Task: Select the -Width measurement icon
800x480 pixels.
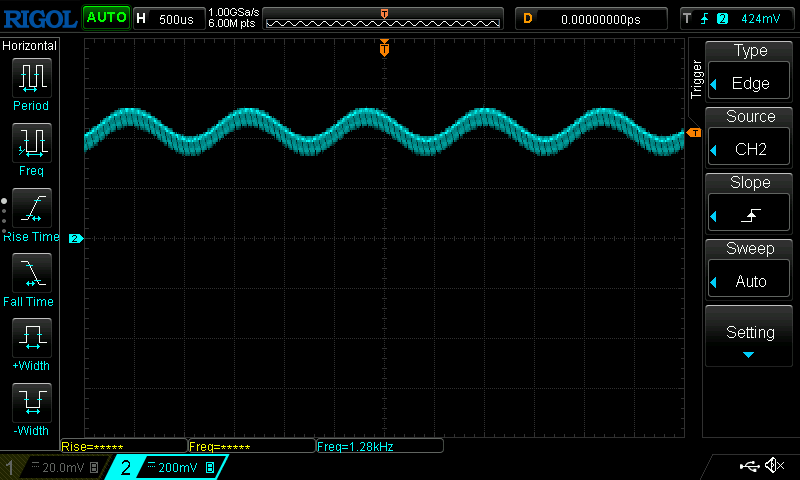Action: point(30,404)
